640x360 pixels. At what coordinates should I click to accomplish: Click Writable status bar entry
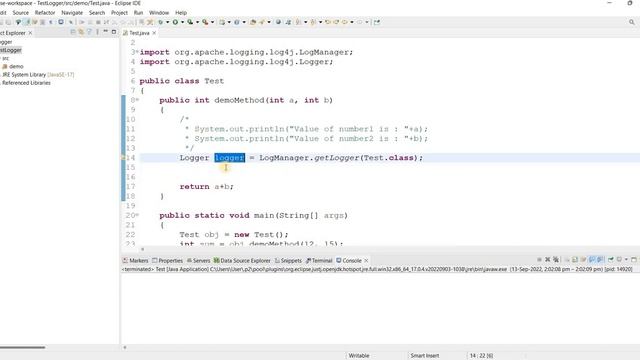click(359, 356)
